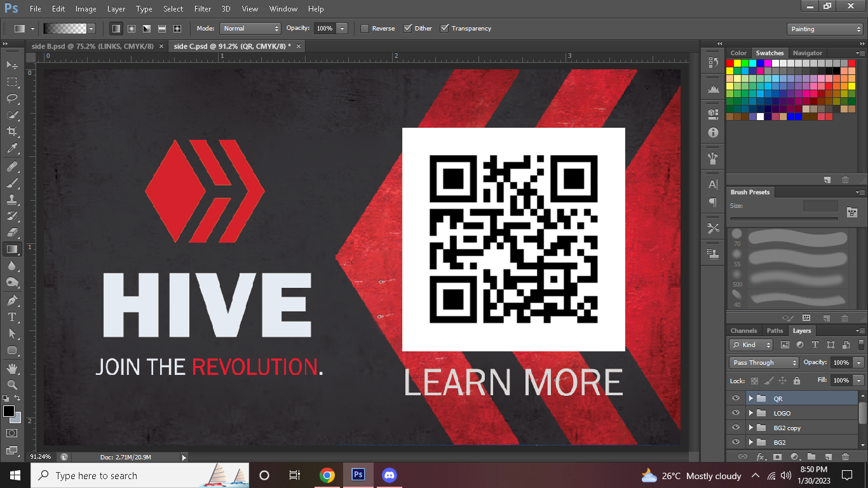The height and width of the screenshot is (488, 868).
Task: Switch to the Channels tab
Action: (x=743, y=330)
